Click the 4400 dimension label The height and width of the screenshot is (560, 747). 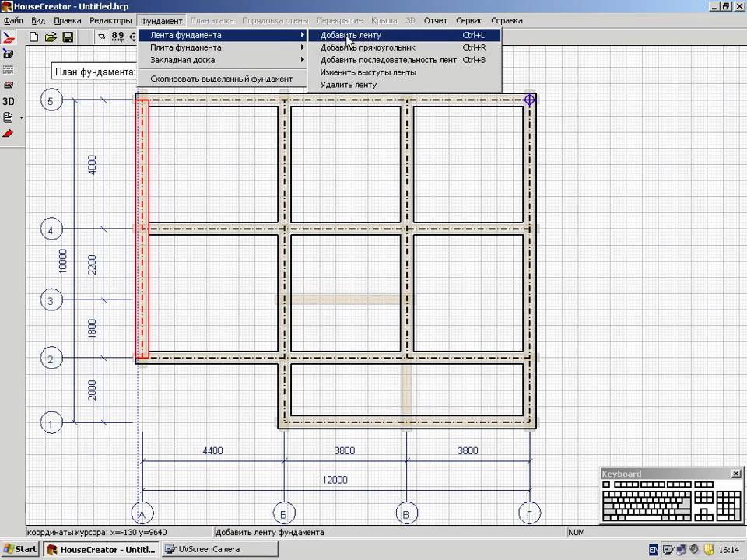[212, 450]
